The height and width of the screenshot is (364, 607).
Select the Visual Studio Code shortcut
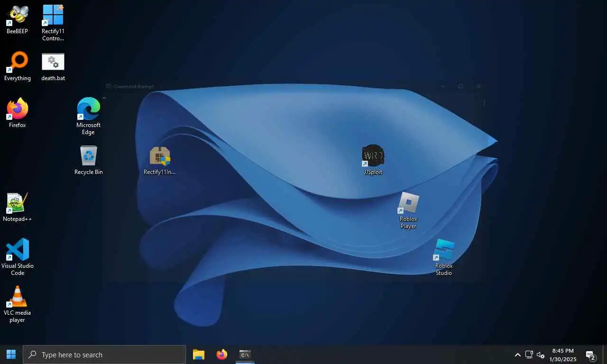click(x=18, y=257)
